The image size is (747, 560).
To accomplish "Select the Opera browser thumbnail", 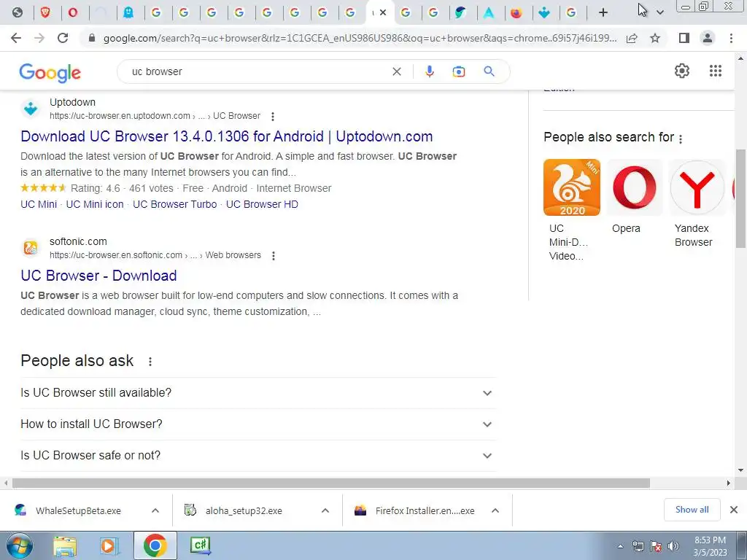I will click(634, 187).
